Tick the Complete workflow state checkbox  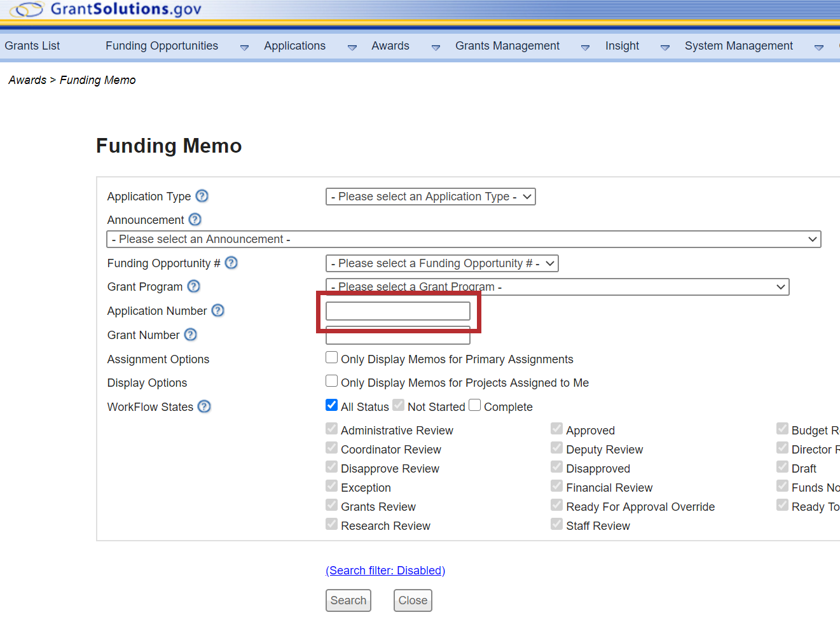point(475,405)
